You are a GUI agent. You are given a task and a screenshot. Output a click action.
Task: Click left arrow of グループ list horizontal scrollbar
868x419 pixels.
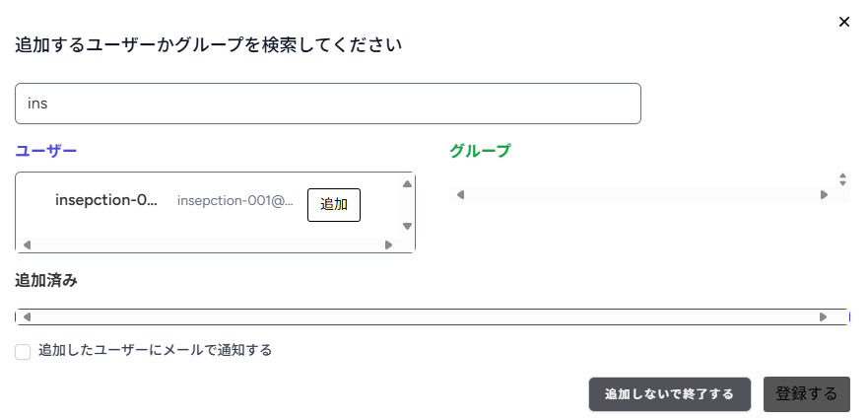coord(460,194)
